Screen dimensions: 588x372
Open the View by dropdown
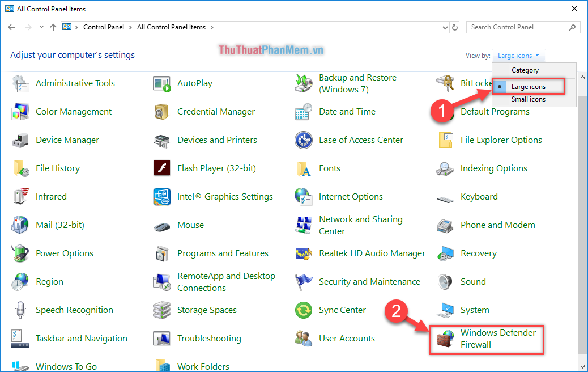[x=518, y=55]
